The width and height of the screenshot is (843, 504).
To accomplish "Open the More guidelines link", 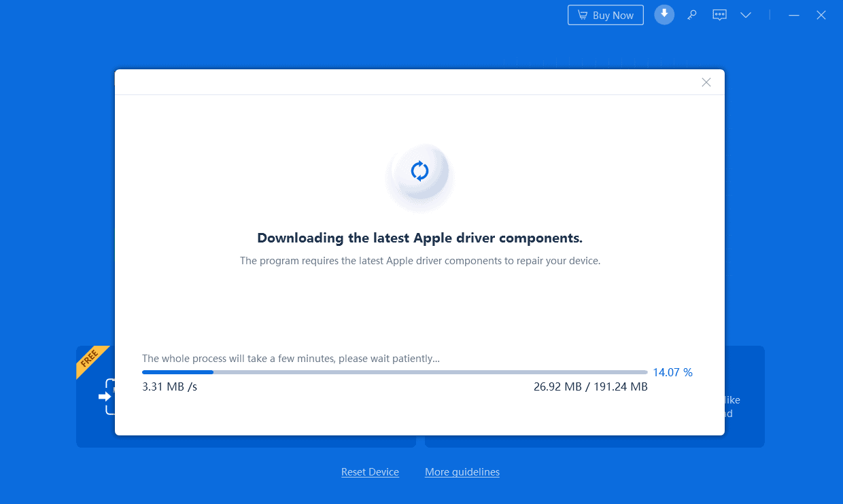I will click(x=462, y=472).
